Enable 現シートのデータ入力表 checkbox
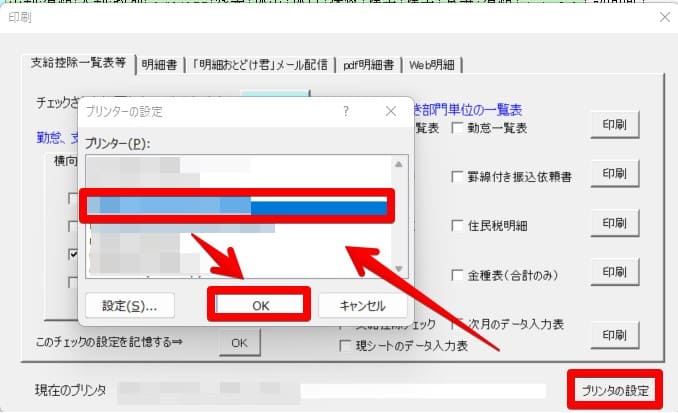The height and width of the screenshot is (413, 678). pos(346,346)
